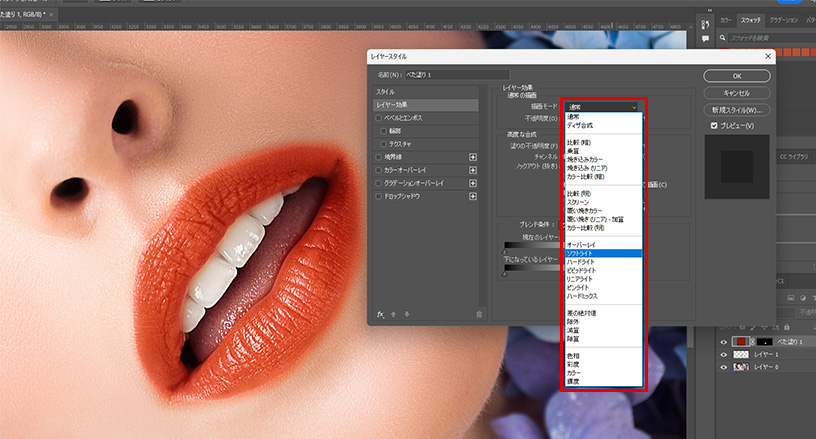
Task: Choose オーバーレイ in the blend mode list
Action: pos(581,245)
